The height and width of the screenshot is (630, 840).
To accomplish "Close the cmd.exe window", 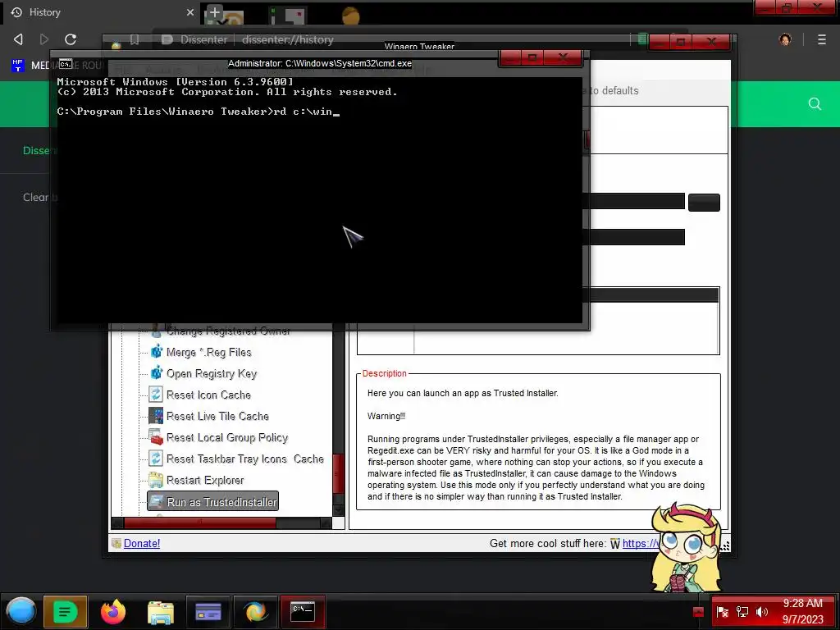I will 563,57.
